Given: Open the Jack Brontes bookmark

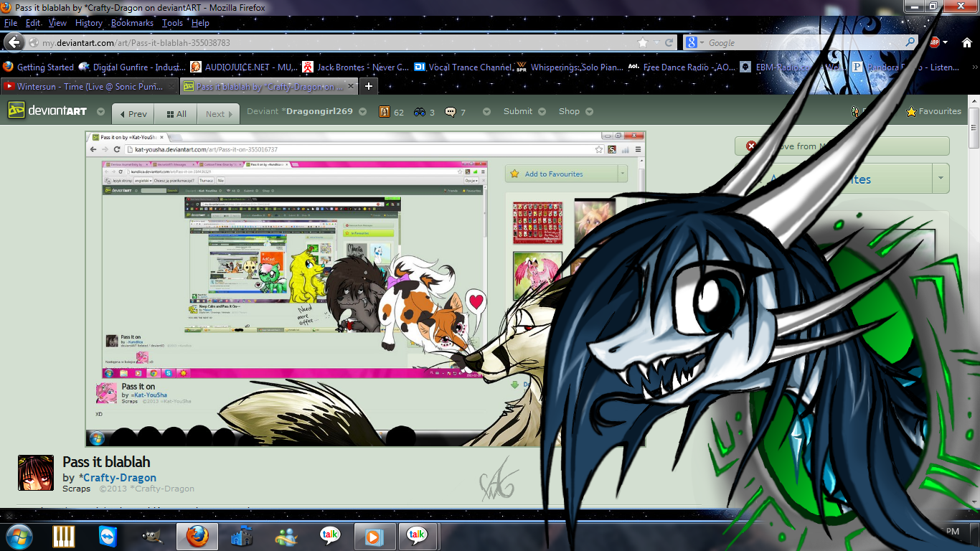Looking at the screenshot, I should (355, 67).
